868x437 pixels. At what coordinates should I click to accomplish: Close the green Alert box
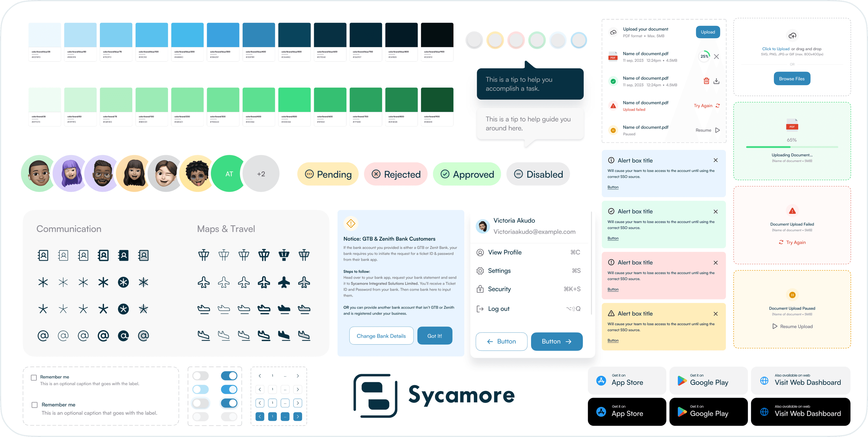[715, 211]
